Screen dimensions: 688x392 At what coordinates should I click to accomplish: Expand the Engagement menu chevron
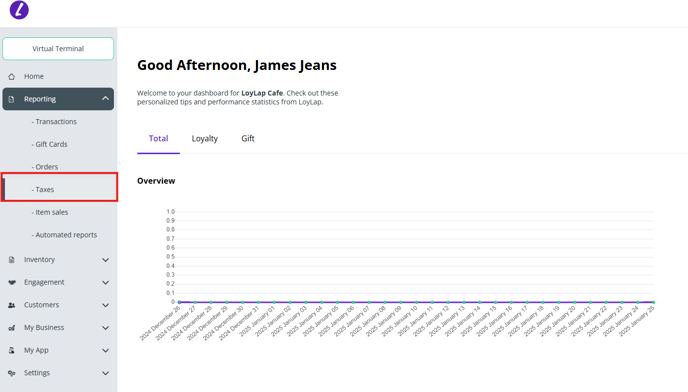point(105,282)
